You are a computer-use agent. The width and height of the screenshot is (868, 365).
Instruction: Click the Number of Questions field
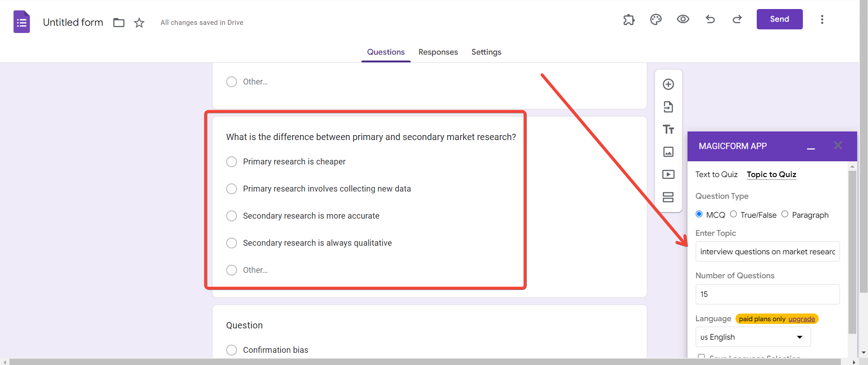pos(768,294)
